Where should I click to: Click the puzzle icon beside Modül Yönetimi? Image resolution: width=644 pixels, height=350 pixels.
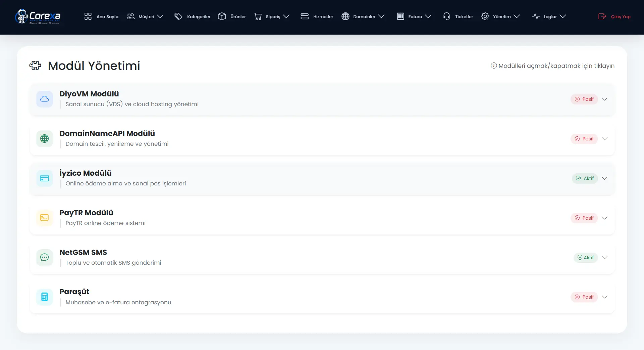35,65
